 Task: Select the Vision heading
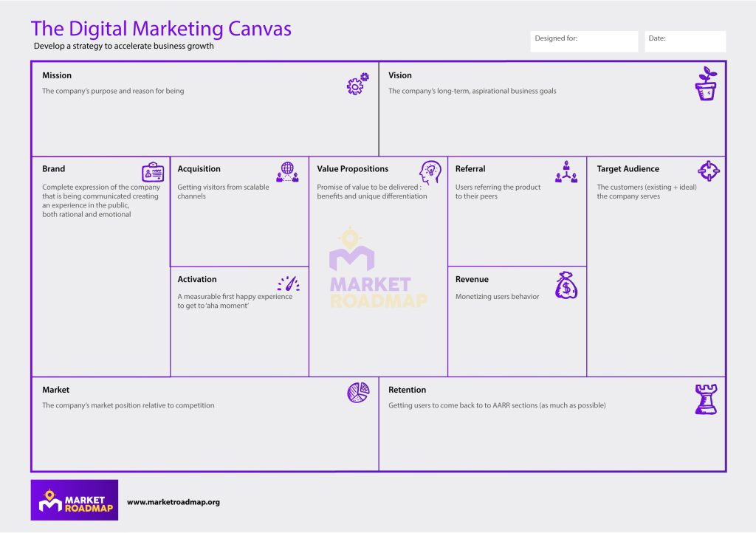[x=400, y=75]
